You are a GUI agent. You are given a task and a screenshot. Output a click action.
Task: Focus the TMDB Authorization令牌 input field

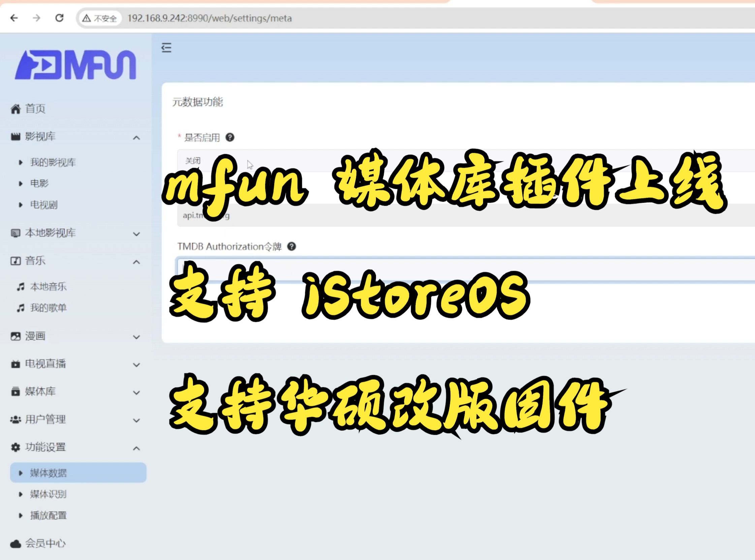[x=466, y=269]
